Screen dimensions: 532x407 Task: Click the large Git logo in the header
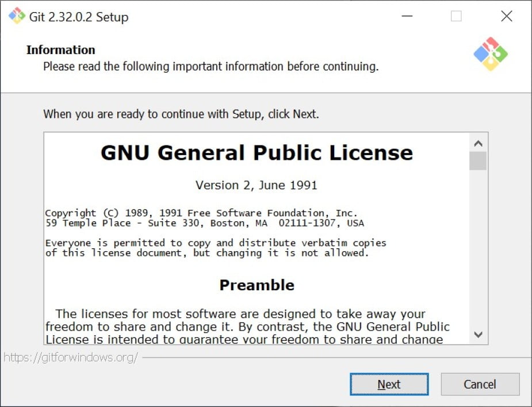point(491,54)
